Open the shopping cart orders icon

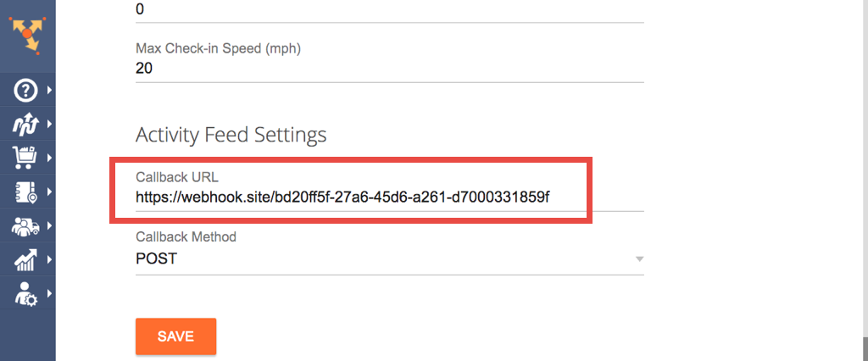(25, 158)
